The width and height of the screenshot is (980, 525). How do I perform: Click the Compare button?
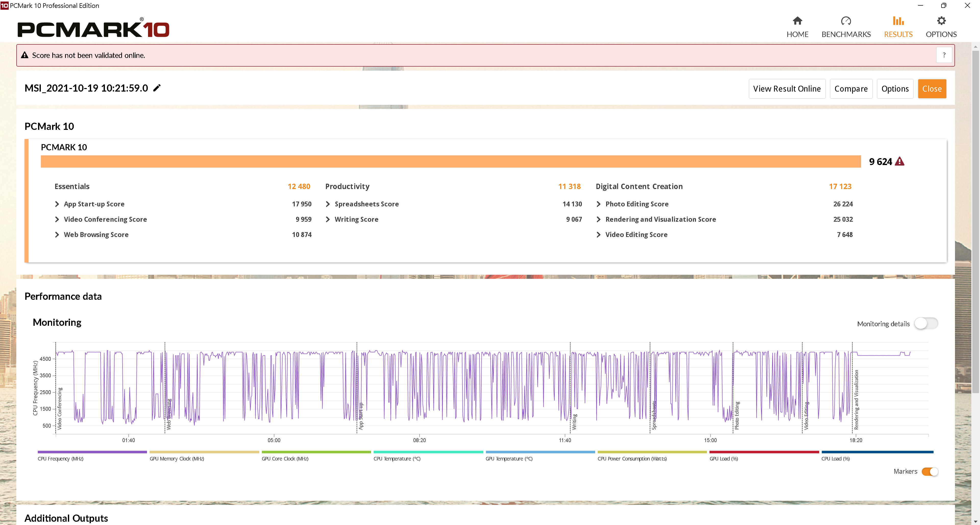[851, 89]
